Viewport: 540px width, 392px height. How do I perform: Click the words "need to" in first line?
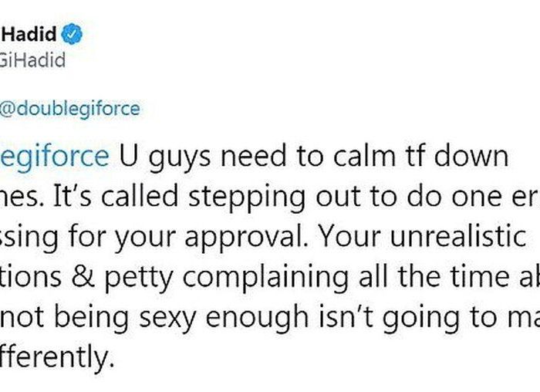(272, 157)
